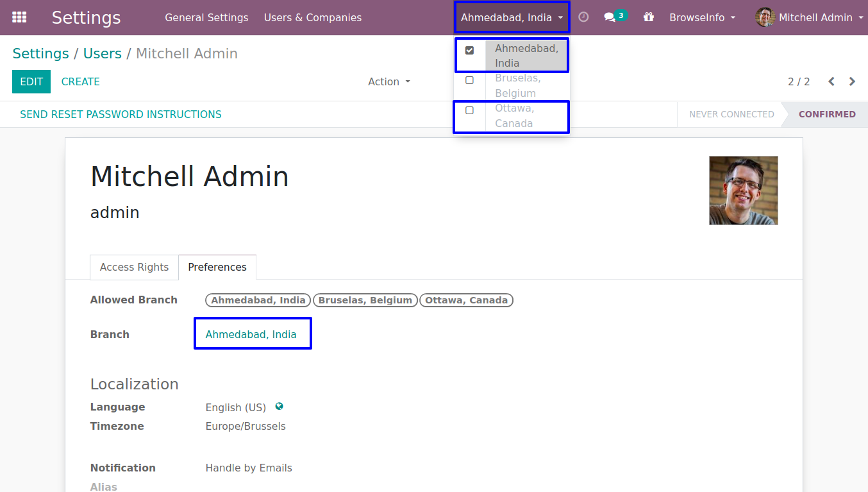Screen dimensions: 868x492
Task: Click the clock activities icon
Action: coord(583,17)
